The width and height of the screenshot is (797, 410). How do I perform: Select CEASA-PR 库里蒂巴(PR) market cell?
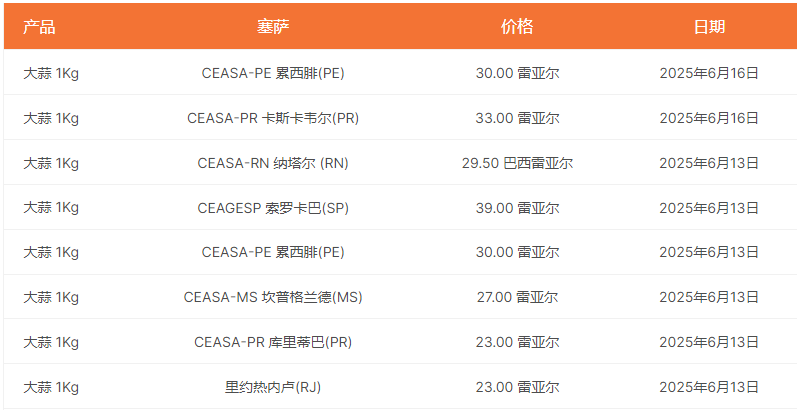[273, 342]
